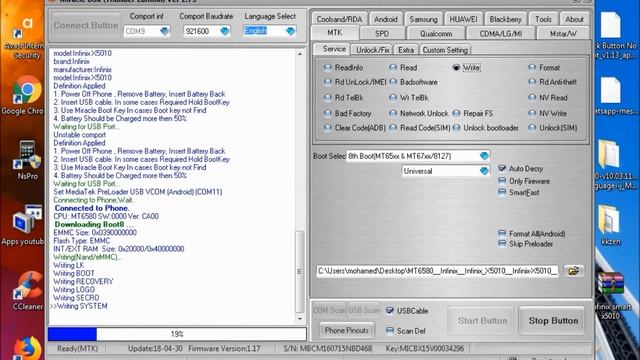
Task: Open Firefox desktop icon
Action: coord(27,348)
